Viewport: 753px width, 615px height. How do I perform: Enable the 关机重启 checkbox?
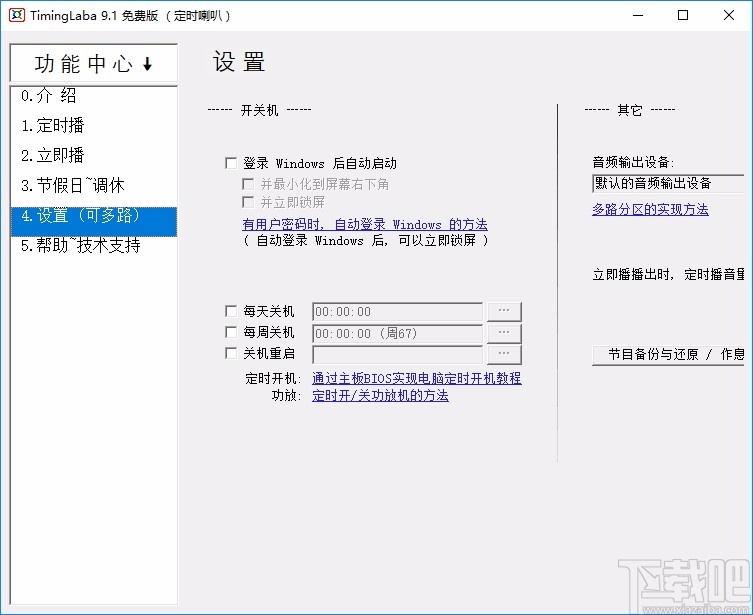(x=231, y=353)
